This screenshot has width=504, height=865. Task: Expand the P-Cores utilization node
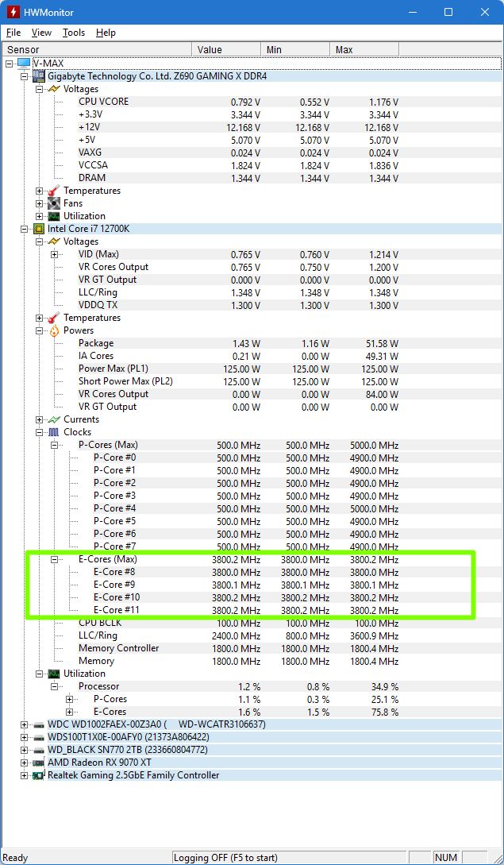pyautogui.click(x=70, y=699)
